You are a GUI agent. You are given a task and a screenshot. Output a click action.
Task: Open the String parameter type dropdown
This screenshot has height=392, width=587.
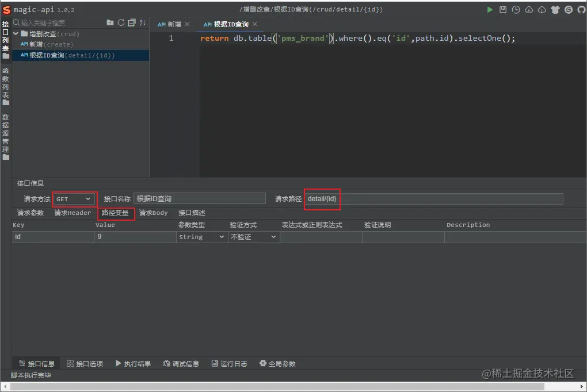coord(202,237)
